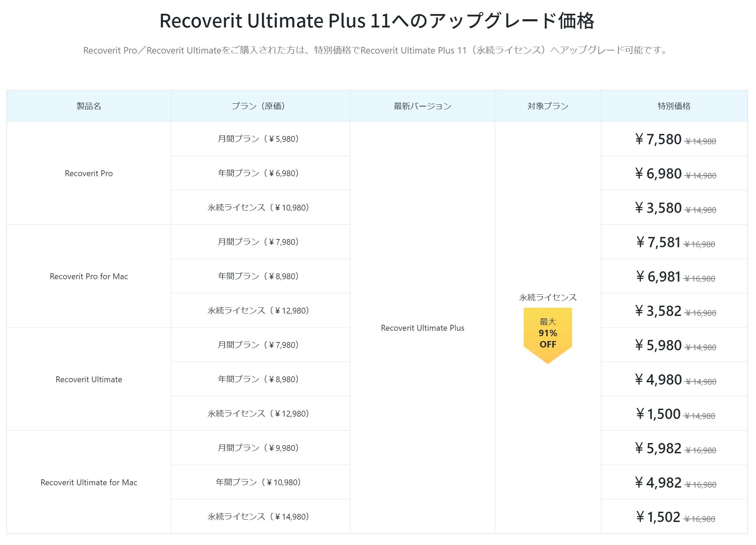
Task: Click the ¥6,980 special price
Action: 658,173
